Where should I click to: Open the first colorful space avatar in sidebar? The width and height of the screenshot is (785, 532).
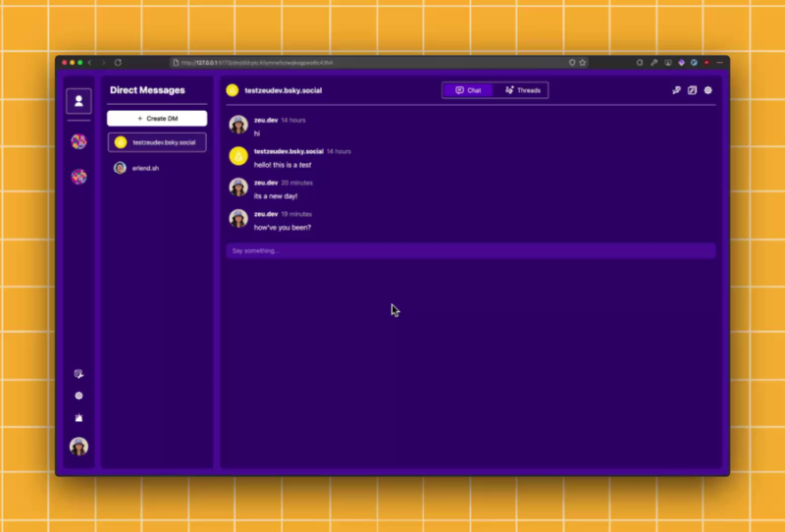(78, 141)
